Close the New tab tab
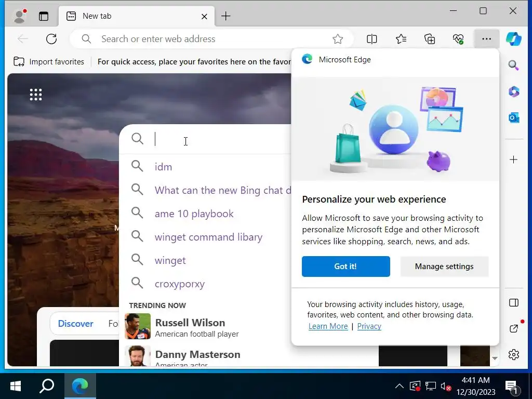This screenshot has height=399, width=532. (204, 16)
